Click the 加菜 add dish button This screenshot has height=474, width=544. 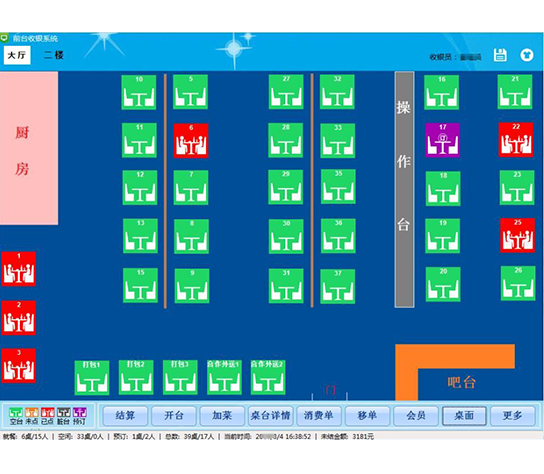click(x=222, y=415)
